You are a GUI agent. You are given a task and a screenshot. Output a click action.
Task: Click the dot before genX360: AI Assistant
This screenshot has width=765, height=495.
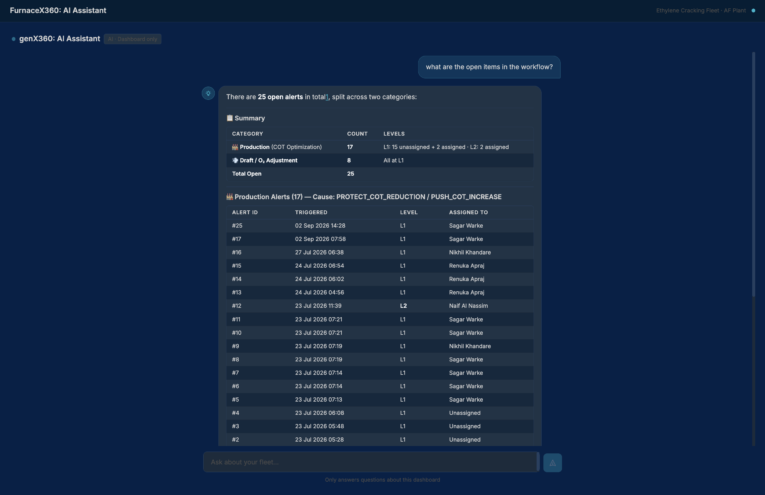coord(14,39)
